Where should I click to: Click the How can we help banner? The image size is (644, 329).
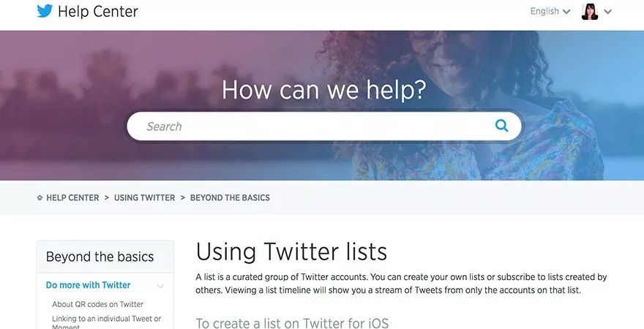click(324, 89)
